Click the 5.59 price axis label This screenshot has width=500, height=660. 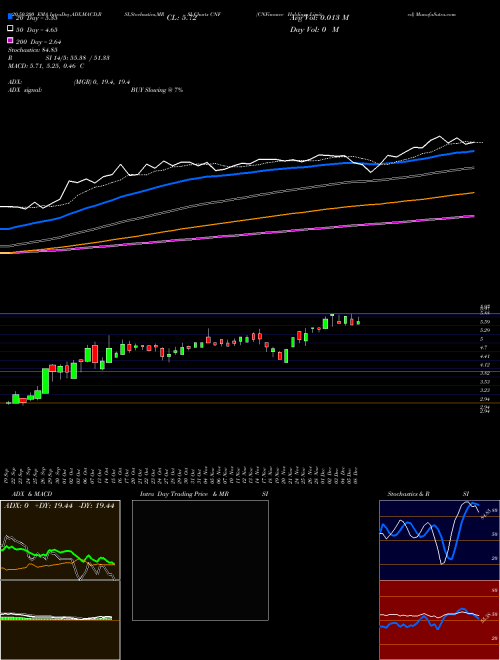(484, 322)
